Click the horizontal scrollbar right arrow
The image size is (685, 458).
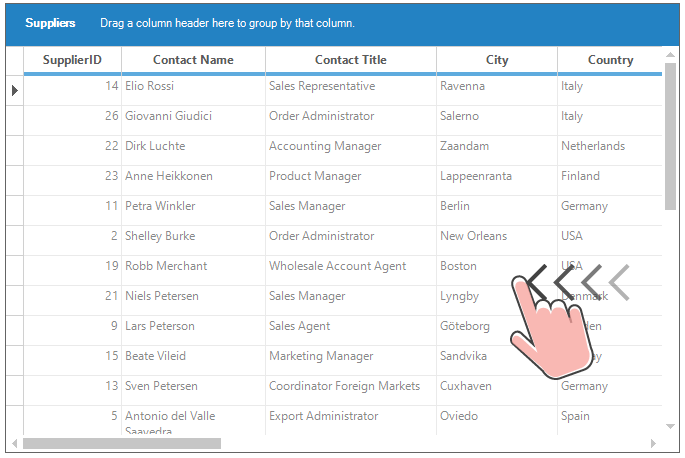653,444
